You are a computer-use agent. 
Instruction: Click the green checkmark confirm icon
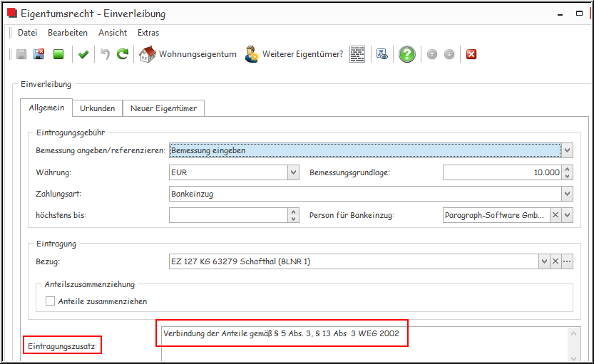click(x=83, y=54)
